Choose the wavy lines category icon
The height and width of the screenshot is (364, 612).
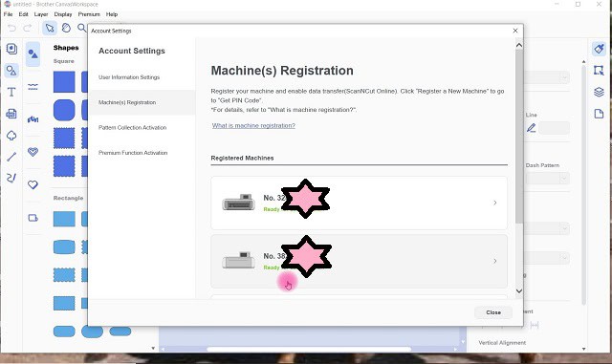pos(33,87)
